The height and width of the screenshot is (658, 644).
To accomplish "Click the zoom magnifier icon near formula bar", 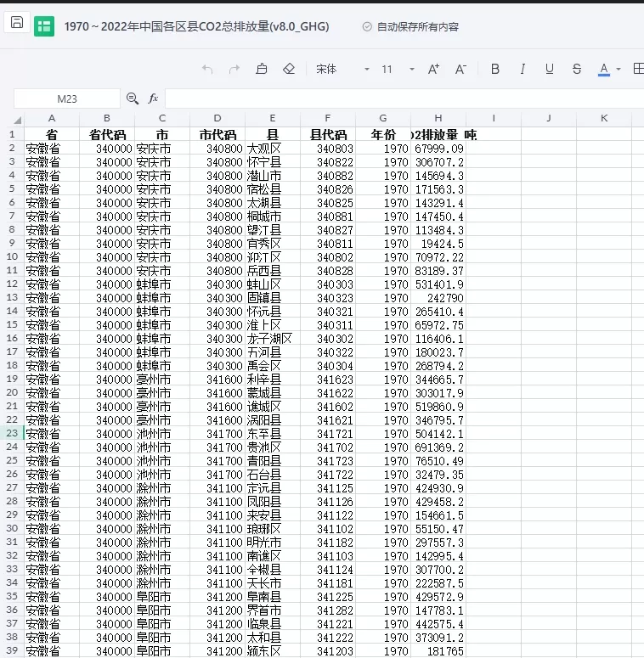I will (133, 98).
